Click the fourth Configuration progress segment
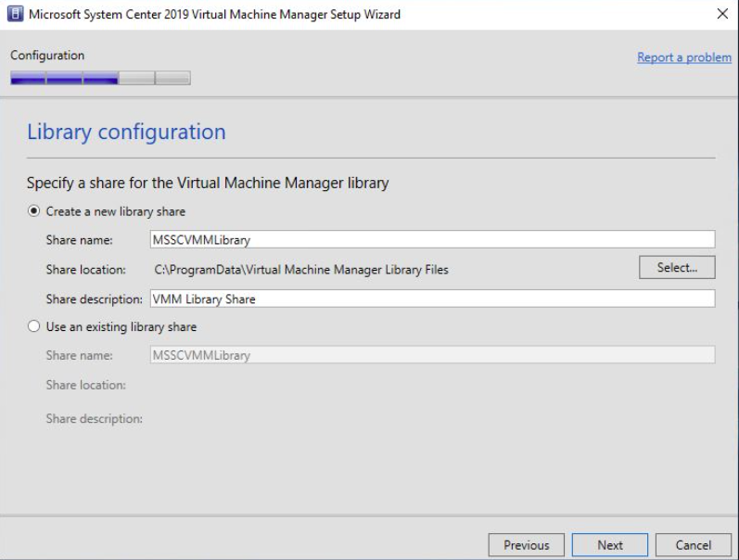Screen dimensions: 739x560 [136, 78]
